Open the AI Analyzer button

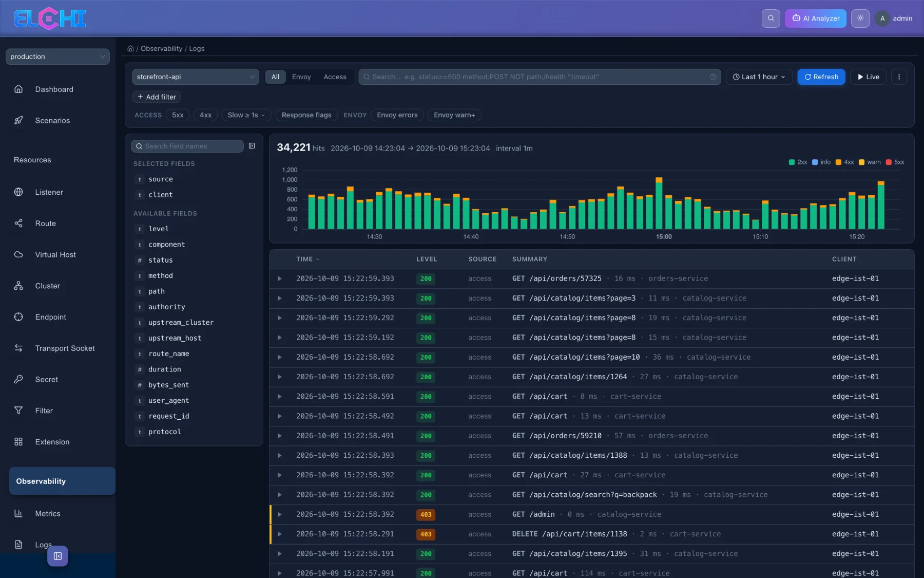(x=816, y=18)
